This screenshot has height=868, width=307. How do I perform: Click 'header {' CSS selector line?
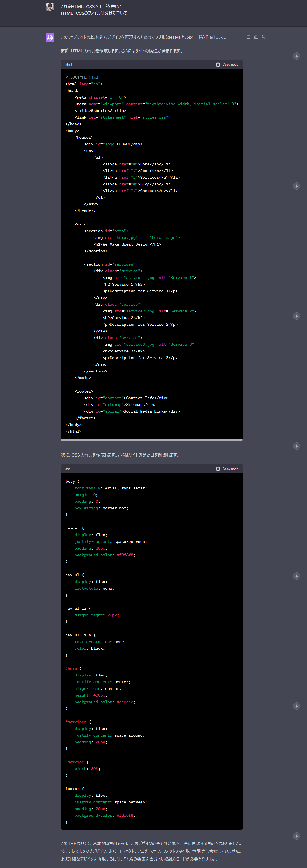[74, 528]
